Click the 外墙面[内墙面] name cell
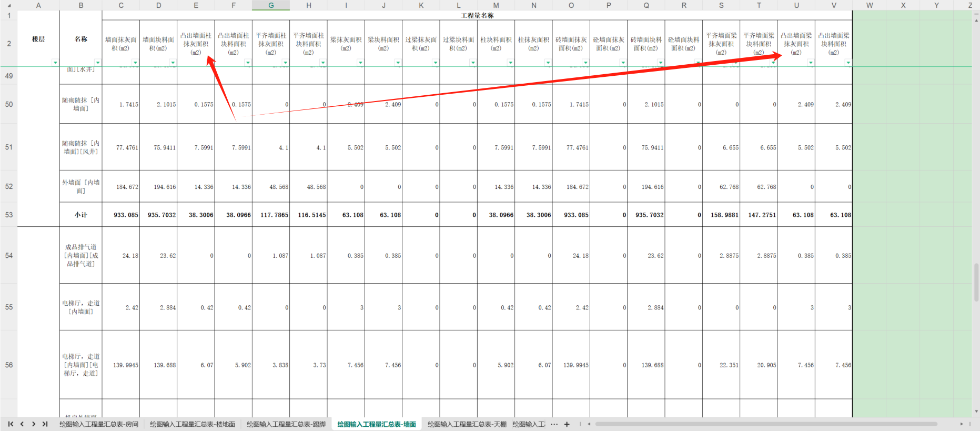The width and height of the screenshot is (980, 431). coord(81,186)
